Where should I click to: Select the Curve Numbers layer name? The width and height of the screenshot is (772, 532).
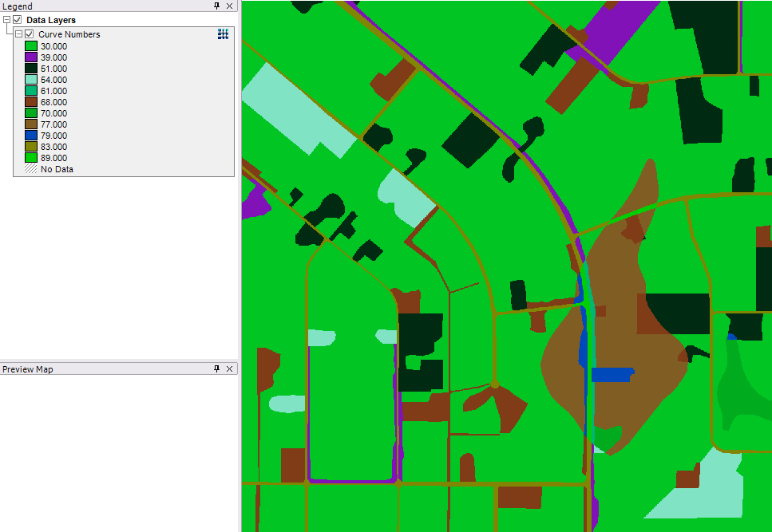coord(69,34)
